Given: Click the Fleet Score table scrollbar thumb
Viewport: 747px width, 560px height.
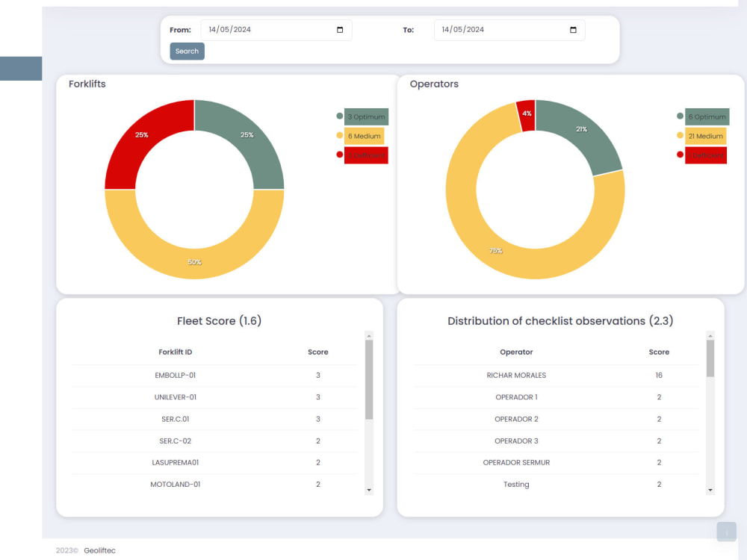Looking at the screenshot, I should tap(369, 379).
